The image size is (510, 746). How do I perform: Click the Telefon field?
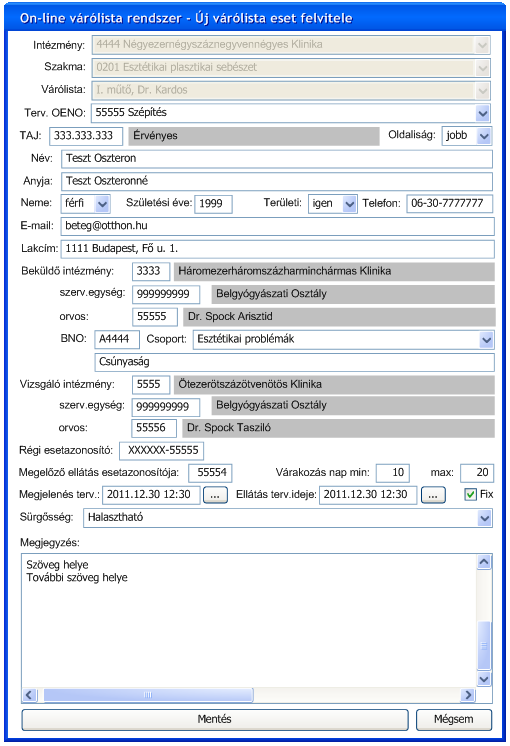click(x=450, y=204)
